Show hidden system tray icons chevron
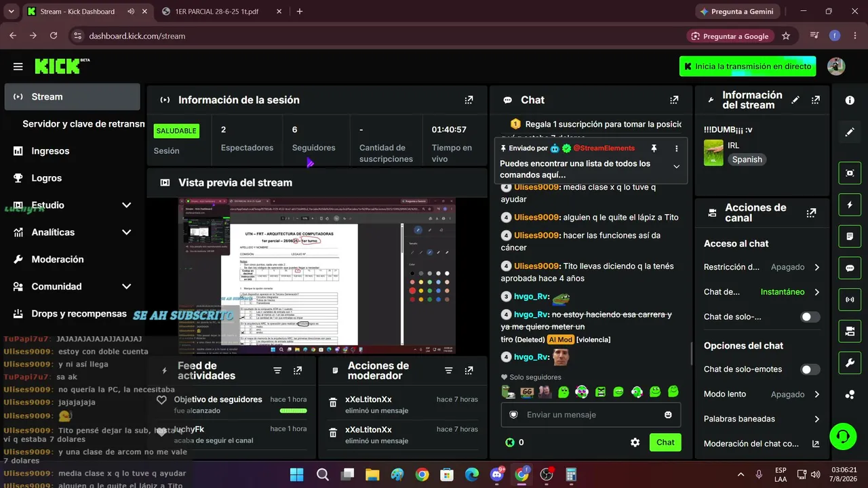This screenshot has height=488, width=868. (741, 474)
